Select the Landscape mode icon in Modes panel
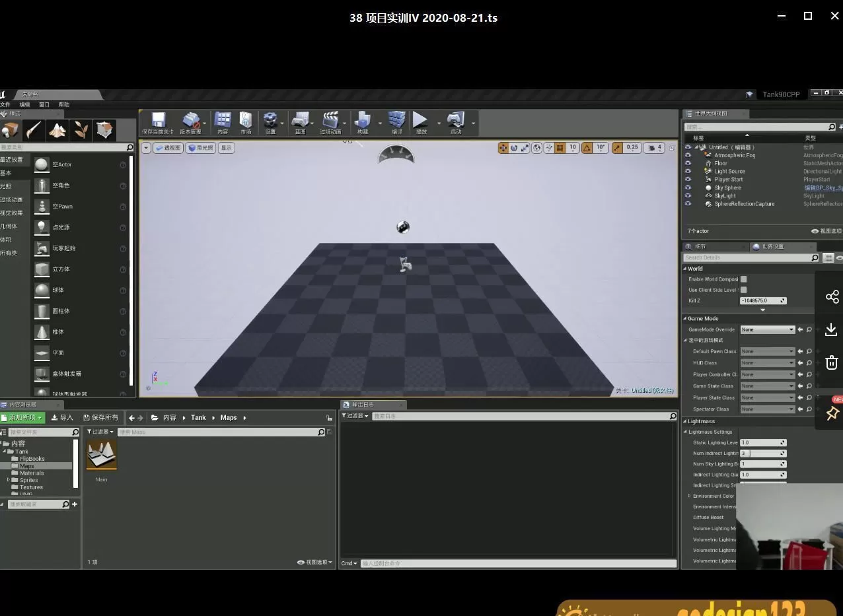The width and height of the screenshot is (843, 616). coord(56,130)
